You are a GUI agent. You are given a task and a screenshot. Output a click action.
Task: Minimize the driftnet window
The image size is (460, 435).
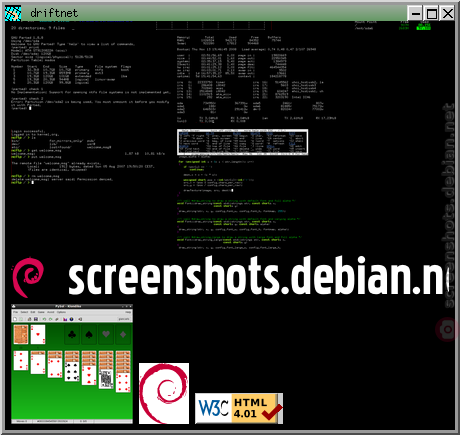pos(415,14)
